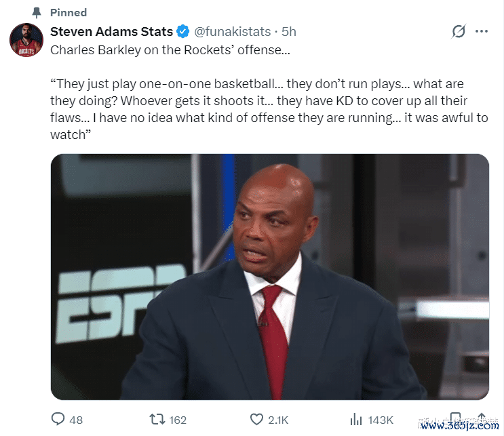Open the three-dot more options menu
Viewport: 504px width, 436px height.
(x=482, y=32)
